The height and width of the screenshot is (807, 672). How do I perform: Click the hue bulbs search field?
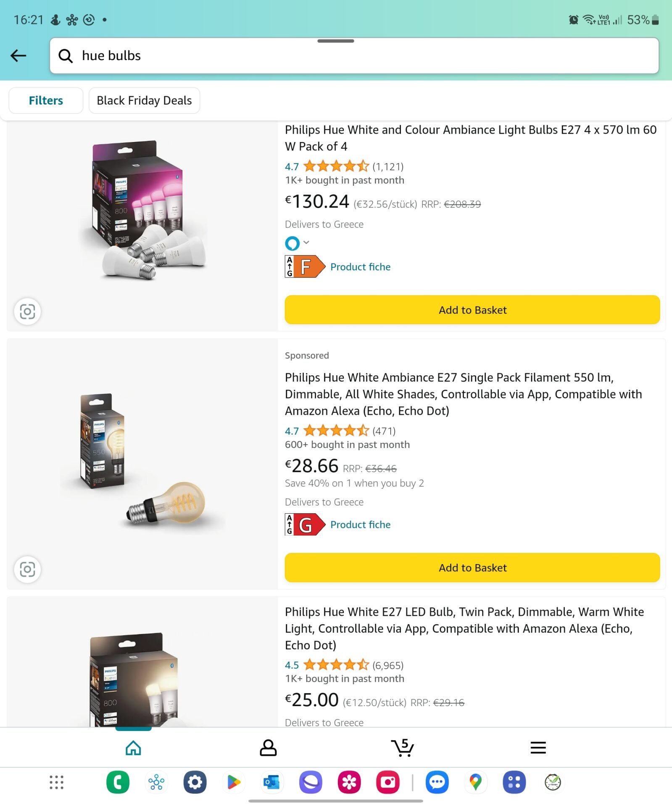tap(353, 55)
